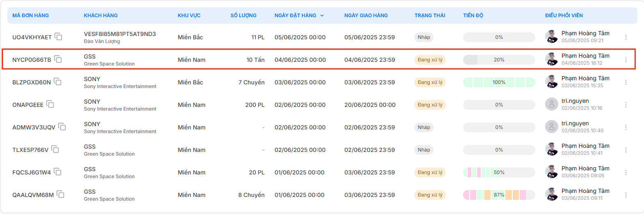The width and height of the screenshot is (644, 215).
Task: Click tri.nguyen avatar on ONAPGEEE row
Action: 551,104
